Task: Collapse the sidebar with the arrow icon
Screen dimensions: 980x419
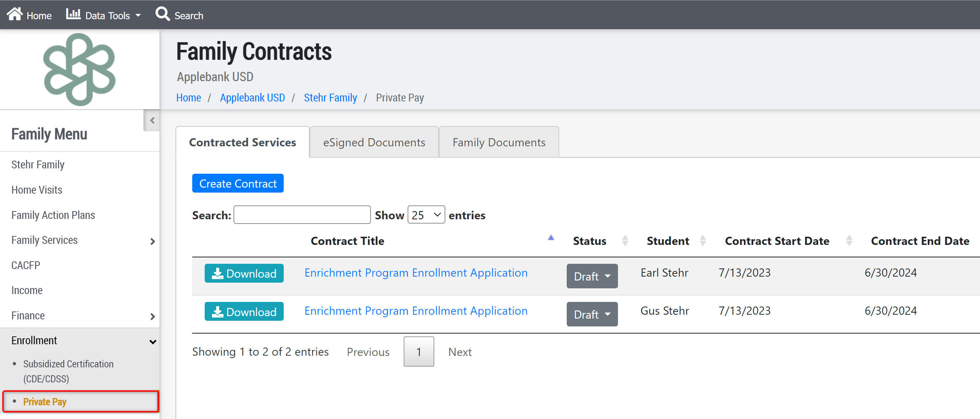Action: 152,121
